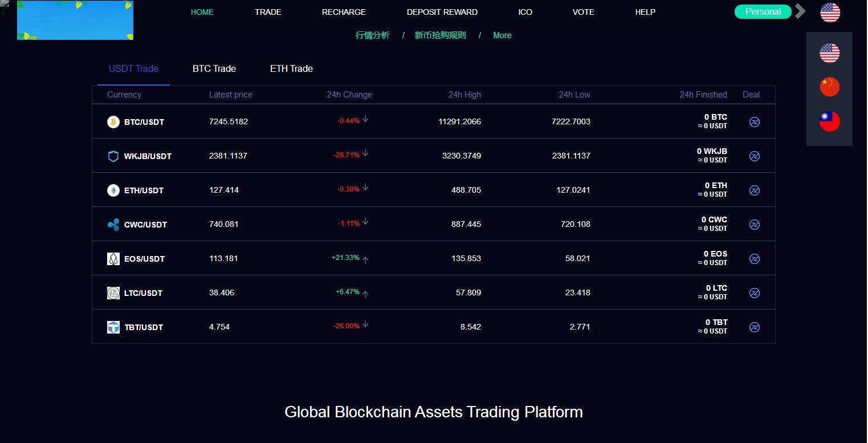Choose the Taiwan flag language option
868x443 pixels.
point(829,121)
